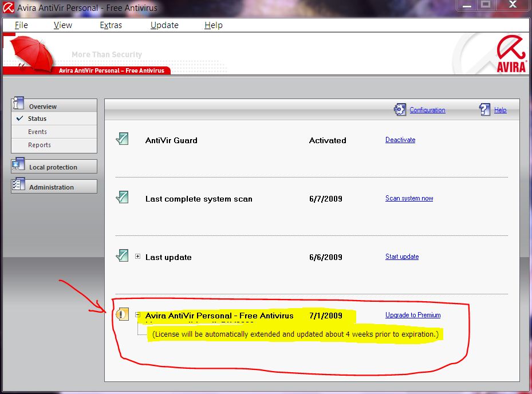Click the Configuration gear icon
The height and width of the screenshot is (394, 532).
point(400,109)
